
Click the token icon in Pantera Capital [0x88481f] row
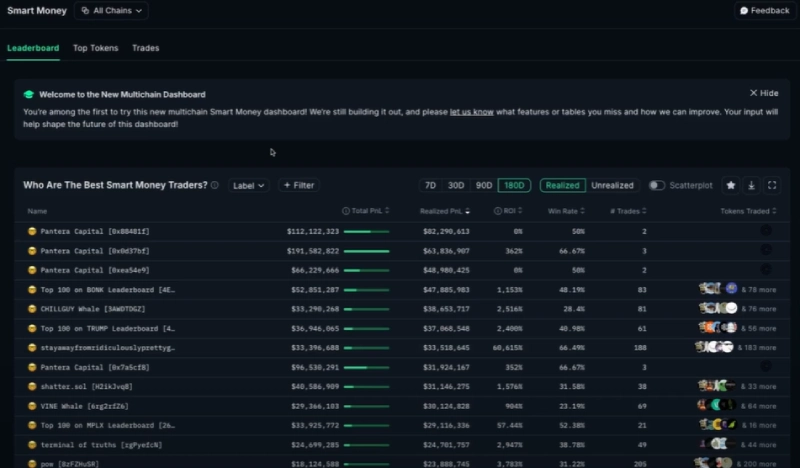pos(766,231)
